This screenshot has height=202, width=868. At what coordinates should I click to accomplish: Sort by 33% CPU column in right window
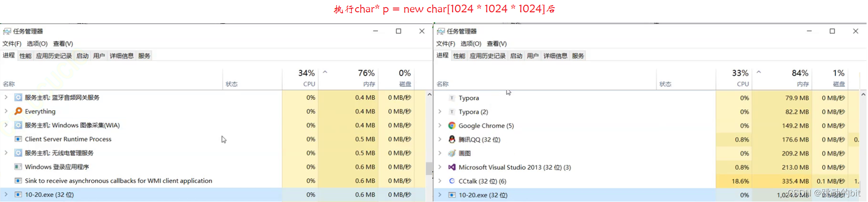(734, 78)
